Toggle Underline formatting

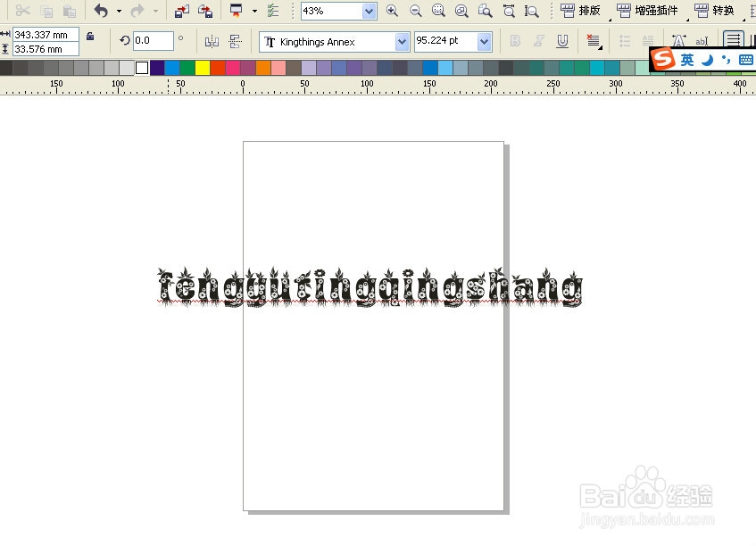pos(562,41)
